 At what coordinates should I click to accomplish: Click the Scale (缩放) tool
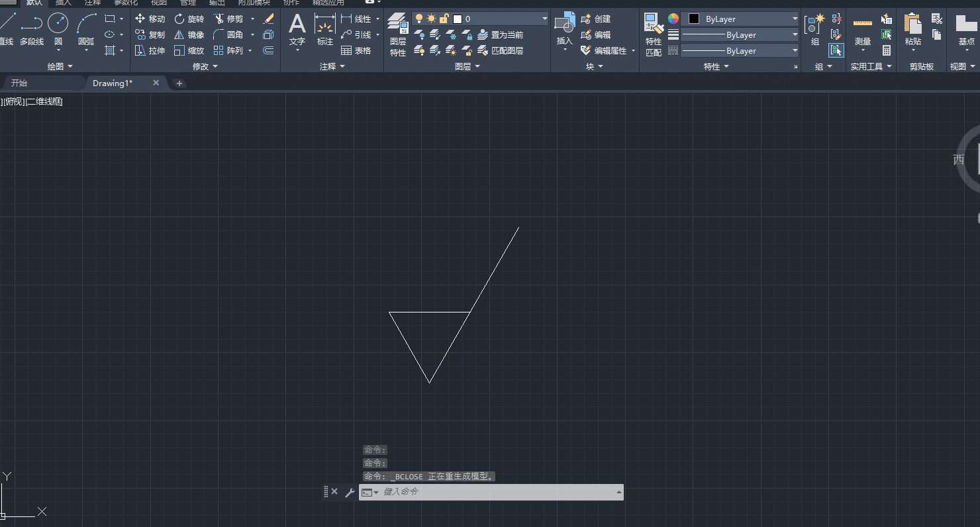pyautogui.click(x=189, y=50)
